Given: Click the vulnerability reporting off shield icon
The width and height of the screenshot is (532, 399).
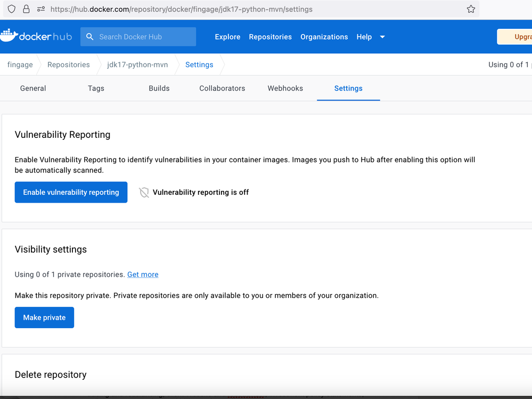Looking at the screenshot, I should 144,192.
